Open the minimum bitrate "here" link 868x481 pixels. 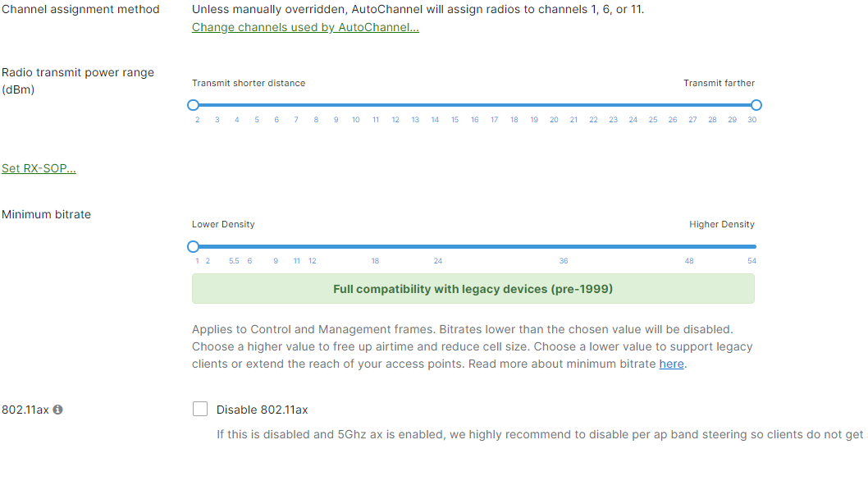pos(671,364)
